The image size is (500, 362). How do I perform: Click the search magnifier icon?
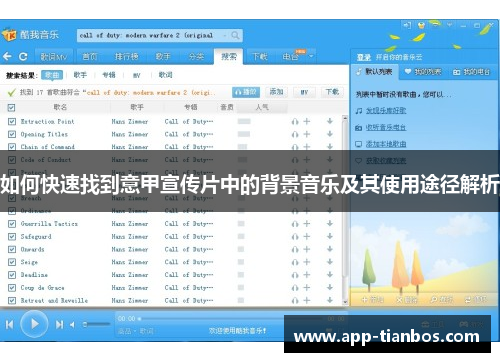(x=235, y=35)
